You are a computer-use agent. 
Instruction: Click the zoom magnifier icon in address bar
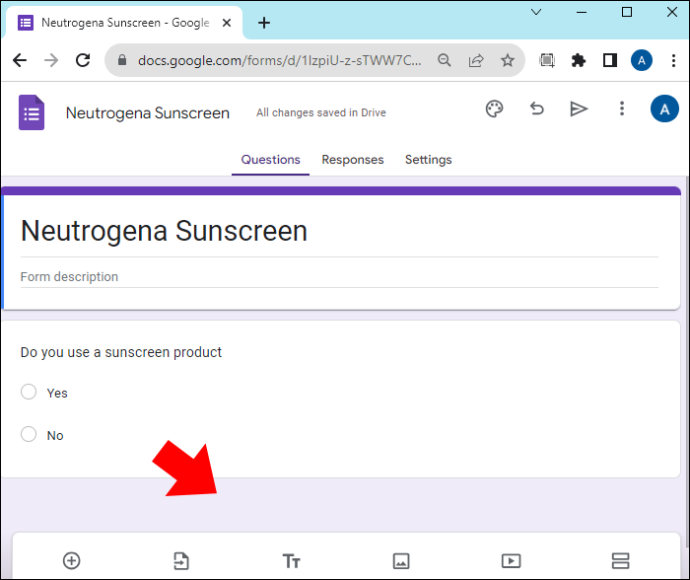tap(444, 60)
